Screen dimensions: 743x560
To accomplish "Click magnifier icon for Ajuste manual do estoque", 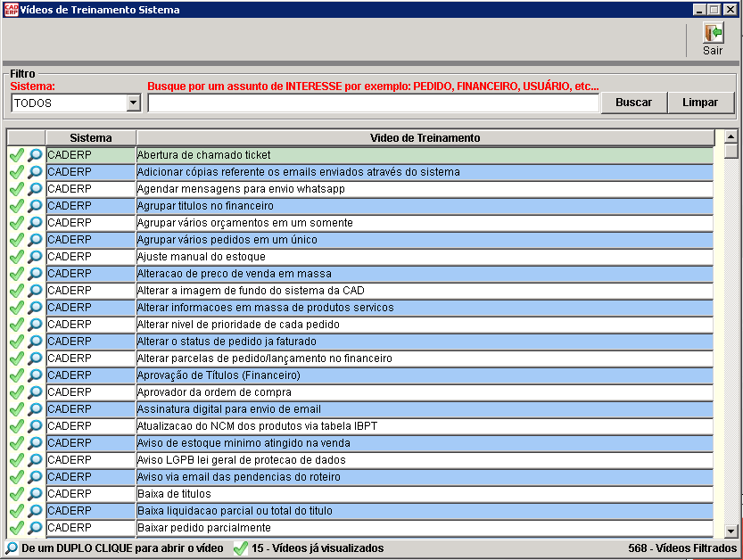I will click(35, 257).
